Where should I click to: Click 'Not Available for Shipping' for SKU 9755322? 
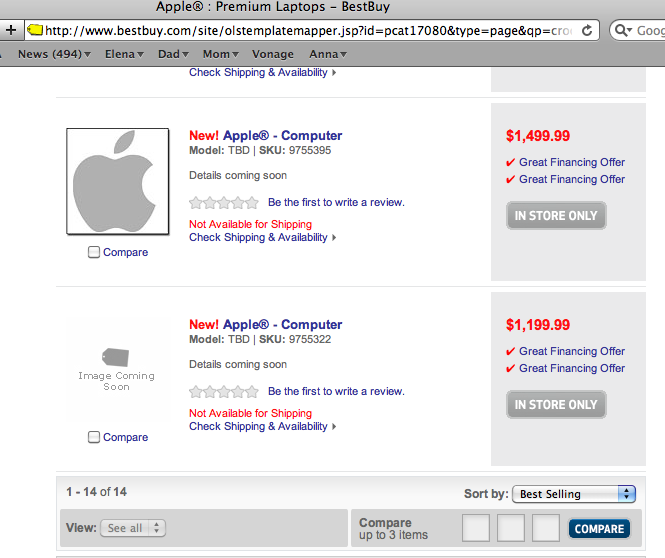click(x=250, y=413)
